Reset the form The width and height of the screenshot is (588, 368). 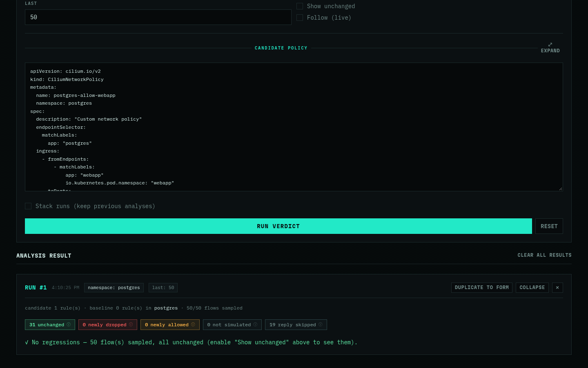[x=549, y=226]
